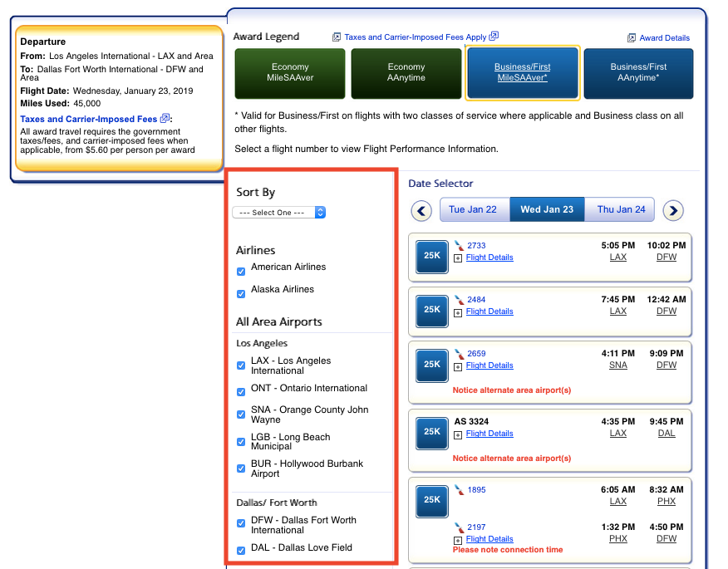Click the DFW arrival airport code for flight 2733
This screenshot has height=569, width=728.
click(x=667, y=258)
